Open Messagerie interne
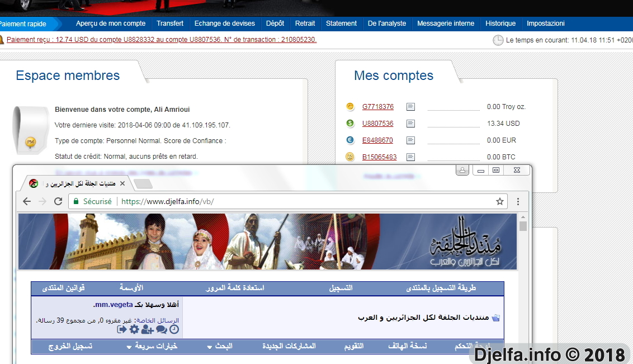Viewport: 633px width, 364px height. pyautogui.click(x=446, y=23)
